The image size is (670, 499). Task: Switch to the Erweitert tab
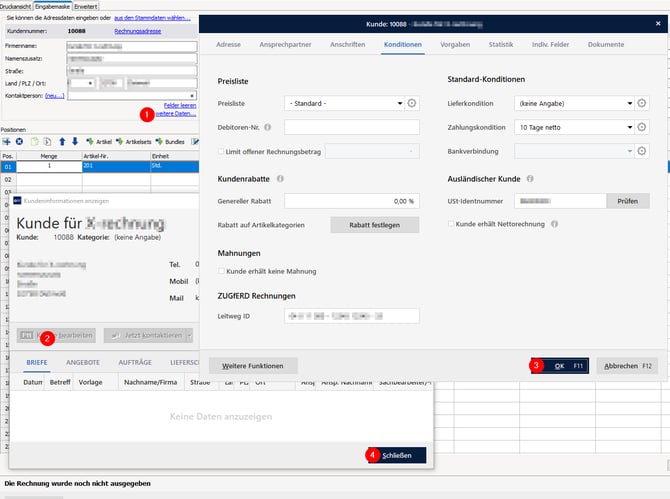85,6
